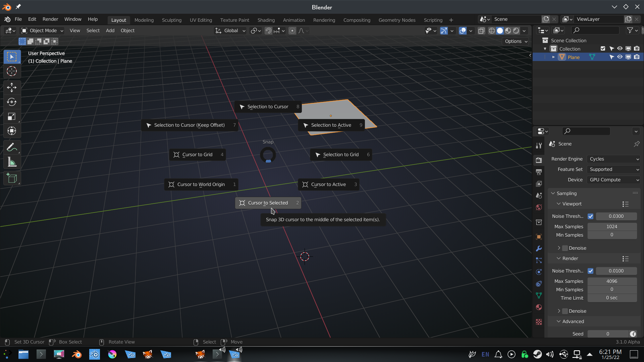Select the Measure ruler tool
The width and height of the screenshot is (644, 362).
[12, 163]
